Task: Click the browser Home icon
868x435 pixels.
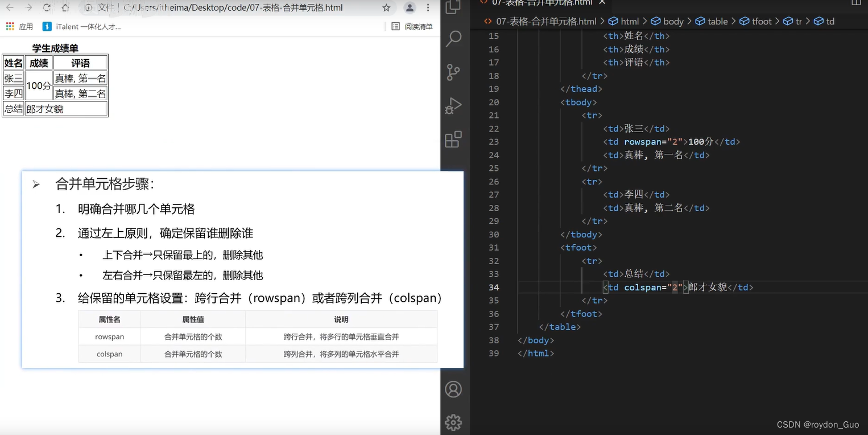Action: [x=65, y=8]
